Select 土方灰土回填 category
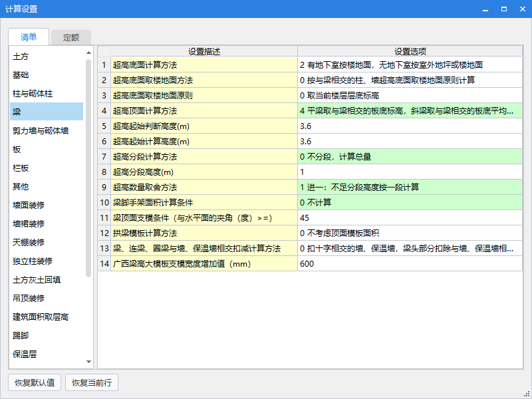Screen dimensions: 532x399 pos(47,280)
